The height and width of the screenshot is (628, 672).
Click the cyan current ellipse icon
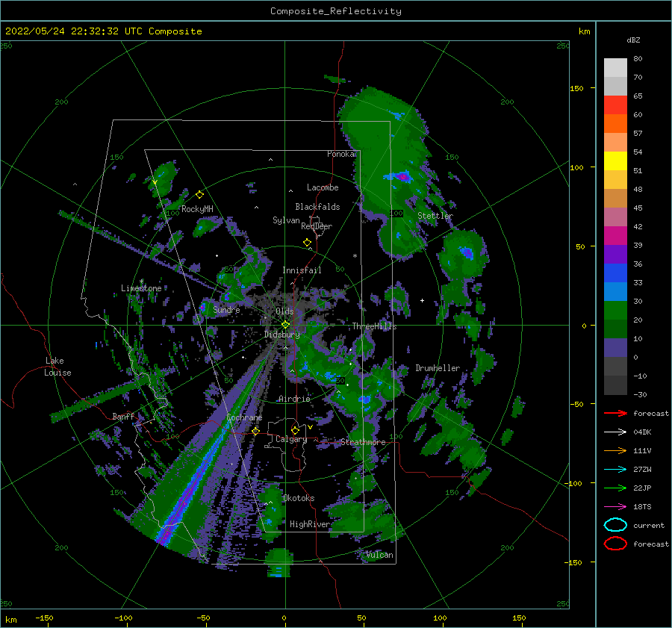(615, 525)
